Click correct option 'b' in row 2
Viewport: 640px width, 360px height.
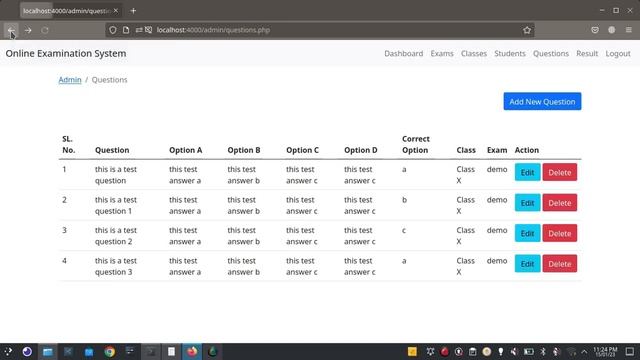click(x=404, y=200)
